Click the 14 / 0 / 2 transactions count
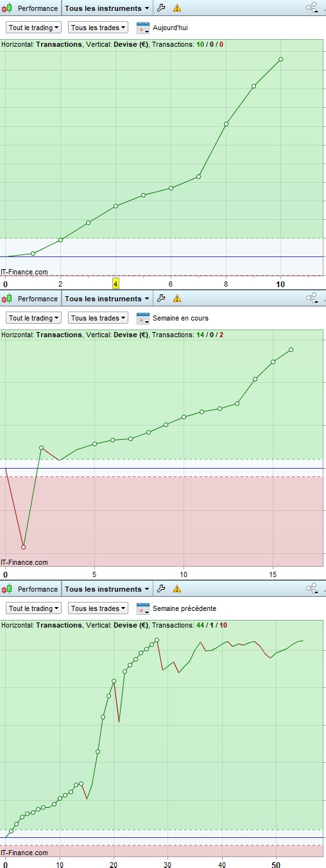 (x=210, y=335)
